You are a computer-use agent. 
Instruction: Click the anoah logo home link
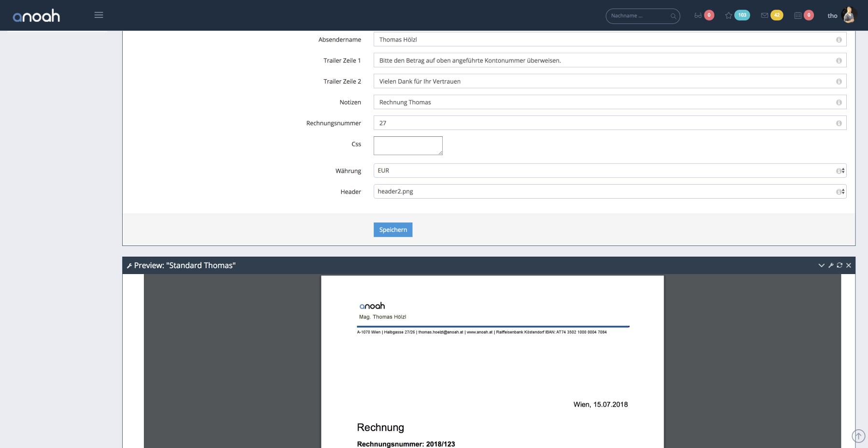(x=37, y=16)
